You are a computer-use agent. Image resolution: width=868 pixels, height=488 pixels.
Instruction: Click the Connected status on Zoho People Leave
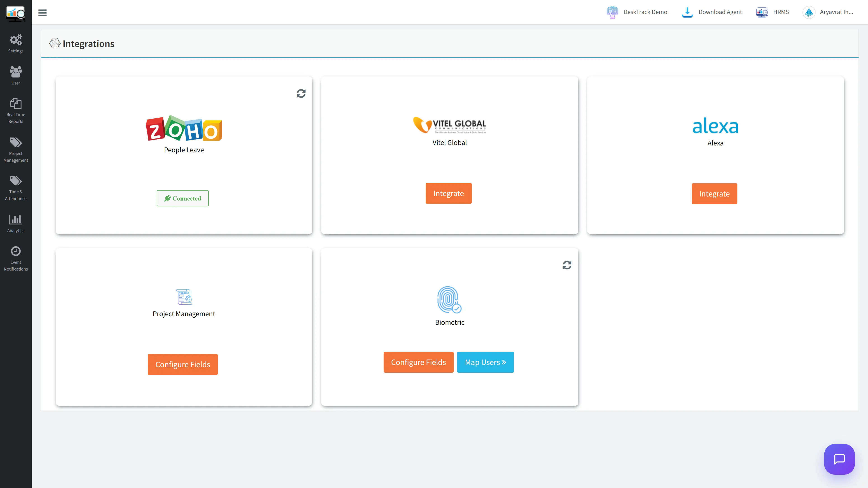(x=182, y=198)
